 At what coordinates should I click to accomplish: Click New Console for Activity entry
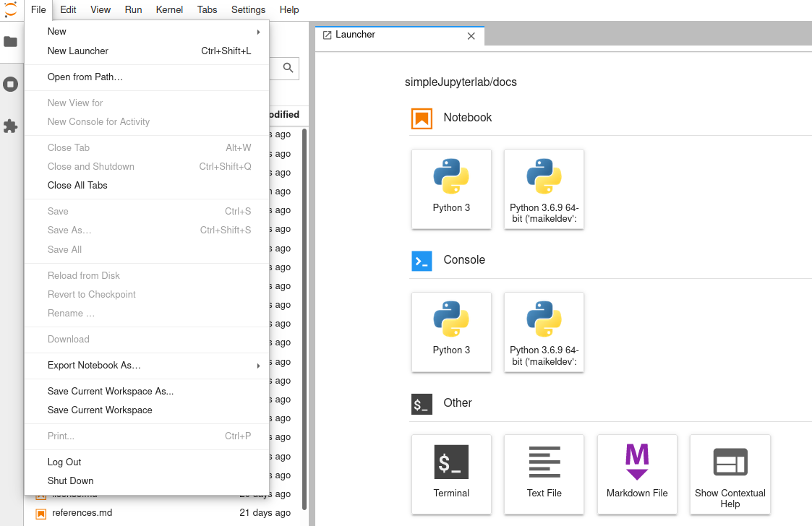(147, 121)
